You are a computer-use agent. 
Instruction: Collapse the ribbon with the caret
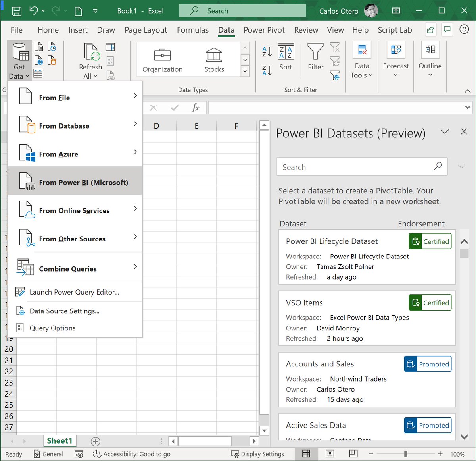[x=468, y=91]
